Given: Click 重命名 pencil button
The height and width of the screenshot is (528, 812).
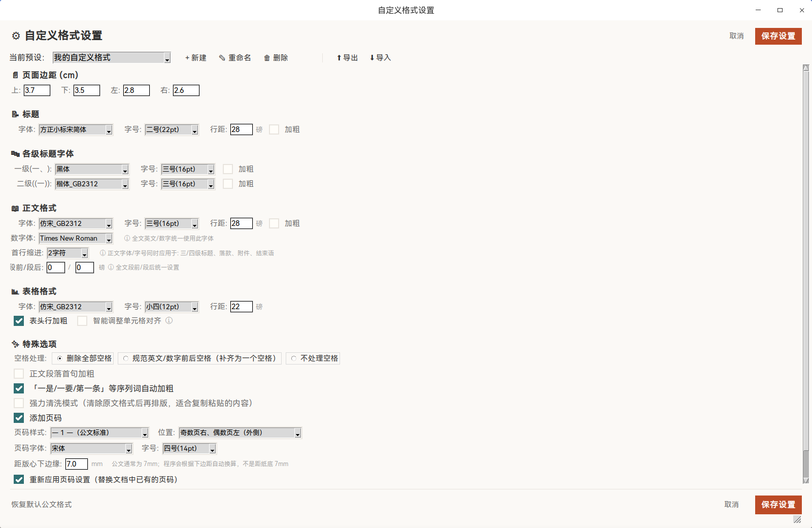Looking at the screenshot, I should (x=235, y=57).
